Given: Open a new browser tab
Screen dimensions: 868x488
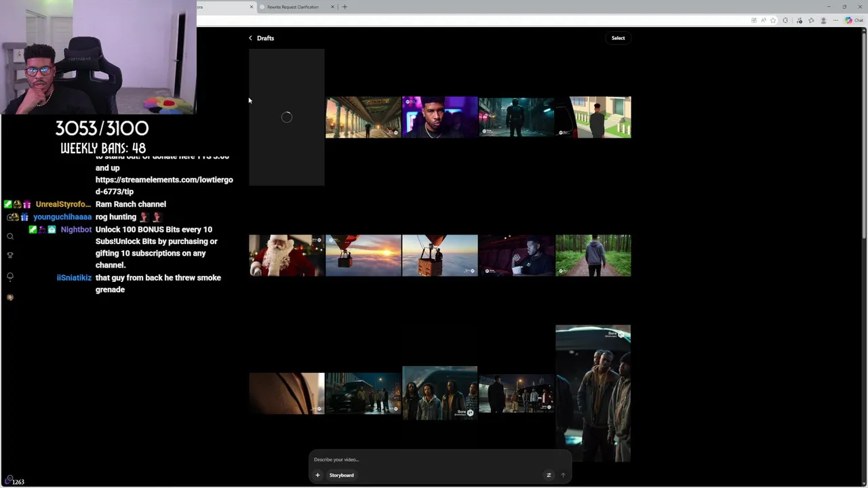Looking at the screenshot, I should (344, 7).
